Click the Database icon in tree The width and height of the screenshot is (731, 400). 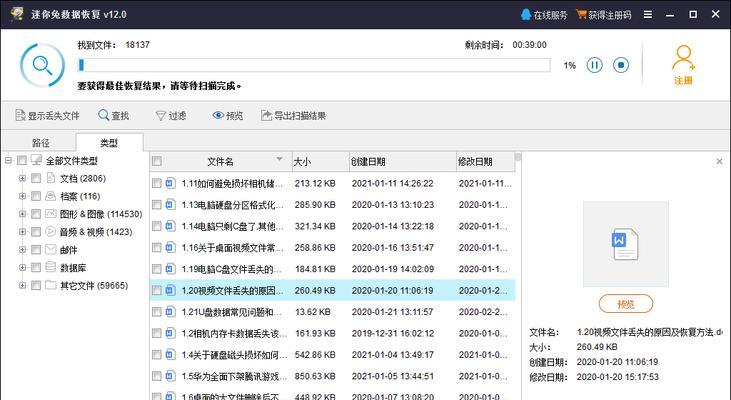pos(51,267)
